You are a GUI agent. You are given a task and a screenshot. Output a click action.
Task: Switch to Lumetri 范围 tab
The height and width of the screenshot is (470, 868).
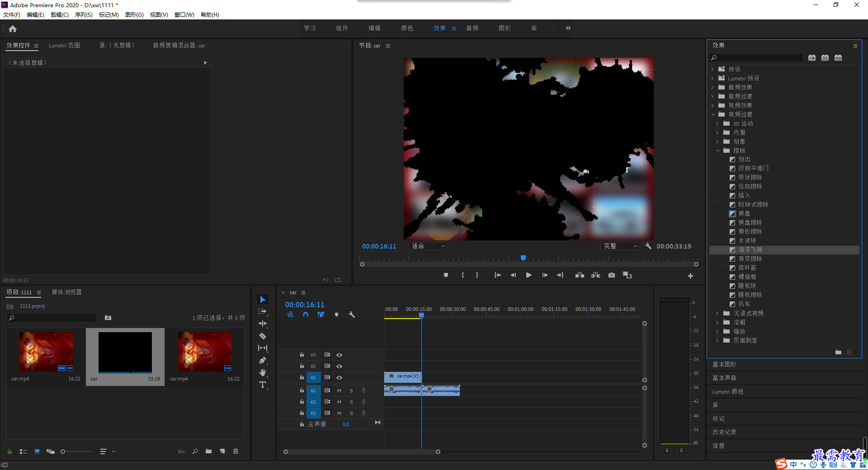(64, 45)
